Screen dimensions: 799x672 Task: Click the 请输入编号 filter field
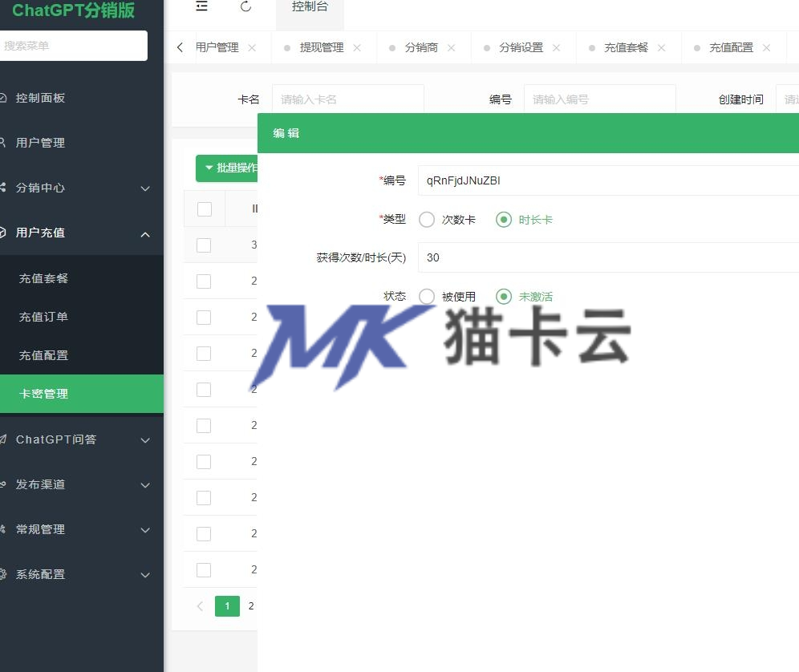[x=600, y=99]
